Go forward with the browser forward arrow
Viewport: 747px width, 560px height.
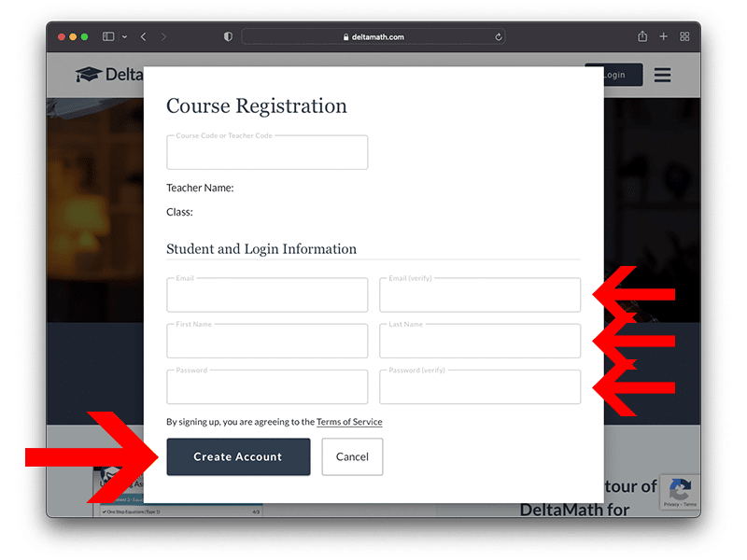pos(163,36)
